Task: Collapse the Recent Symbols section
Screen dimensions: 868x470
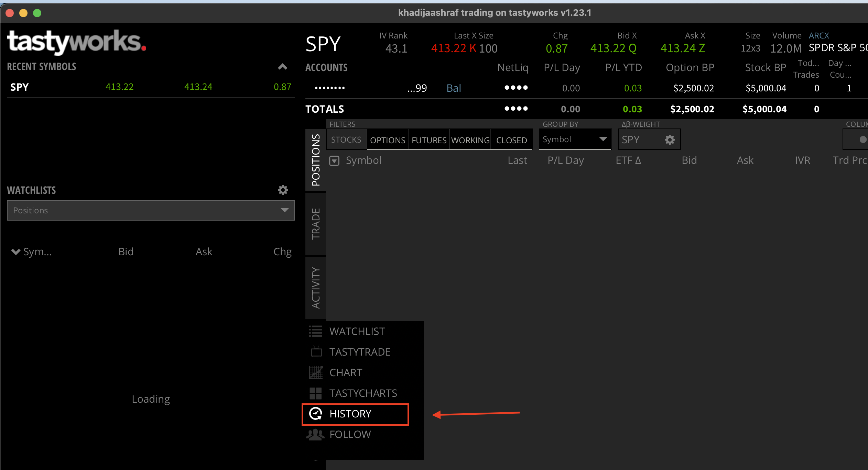Action: pyautogui.click(x=282, y=67)
